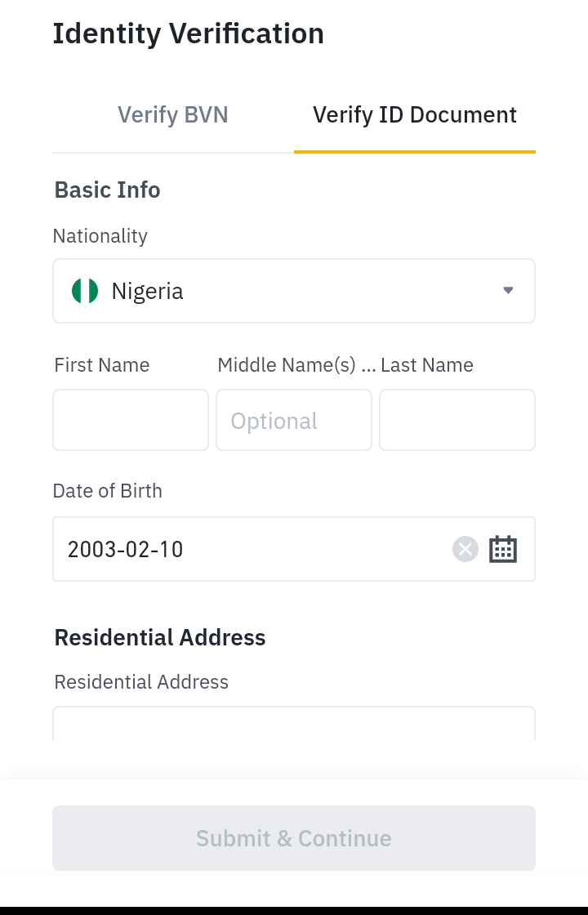Screen dimensions: 588x915
Task: Switch to the Verify BVN tab
Action: click(172, 115)
